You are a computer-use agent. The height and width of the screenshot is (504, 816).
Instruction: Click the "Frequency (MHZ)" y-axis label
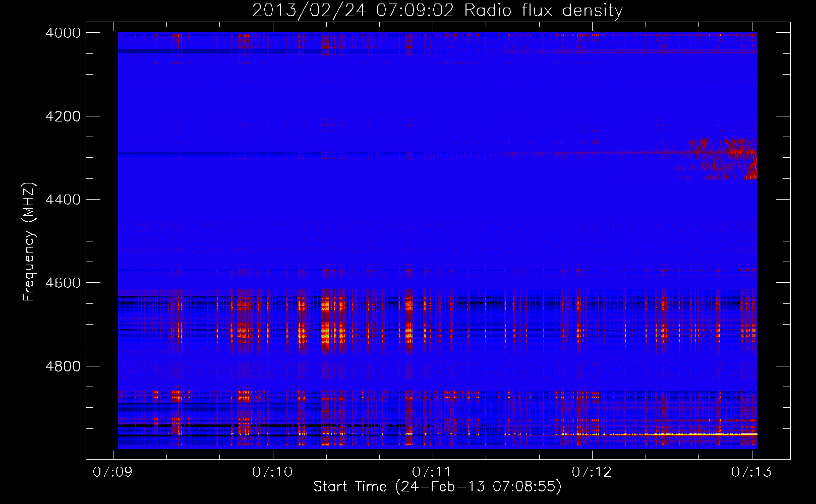pyautogui.click(x=29, y=242)
